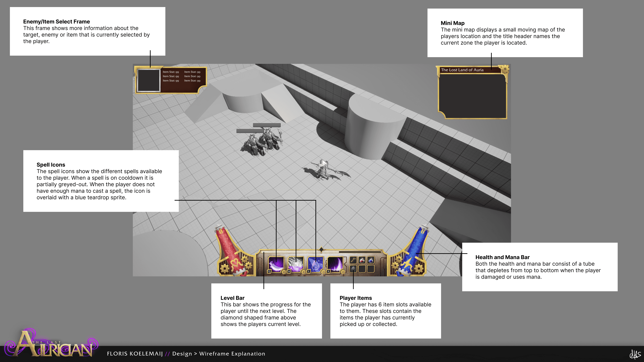Click the 'Mini Map' heading

point(452,23)
